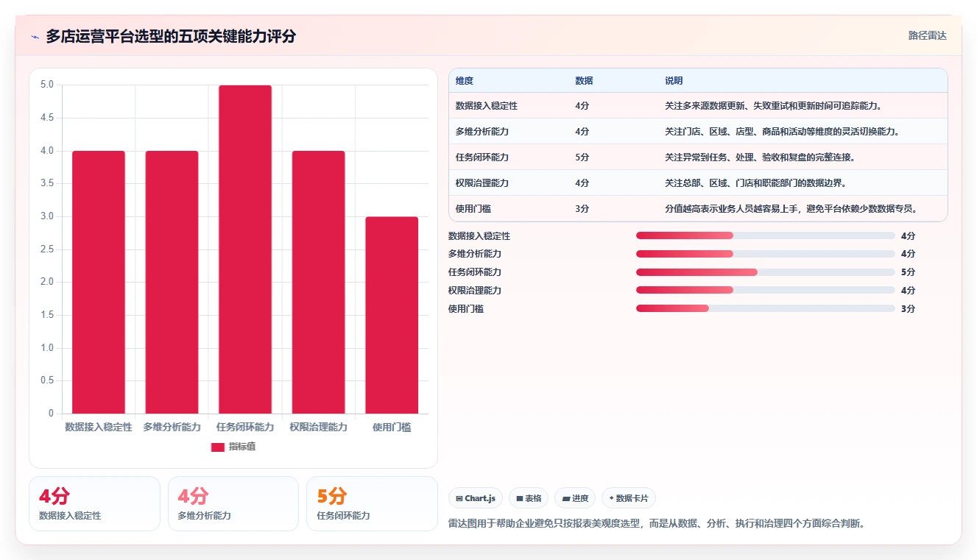Viewport: 977px width, 560px height.
Task: Click the icon inside the Chart.js chip
Action: pos(459,498)
